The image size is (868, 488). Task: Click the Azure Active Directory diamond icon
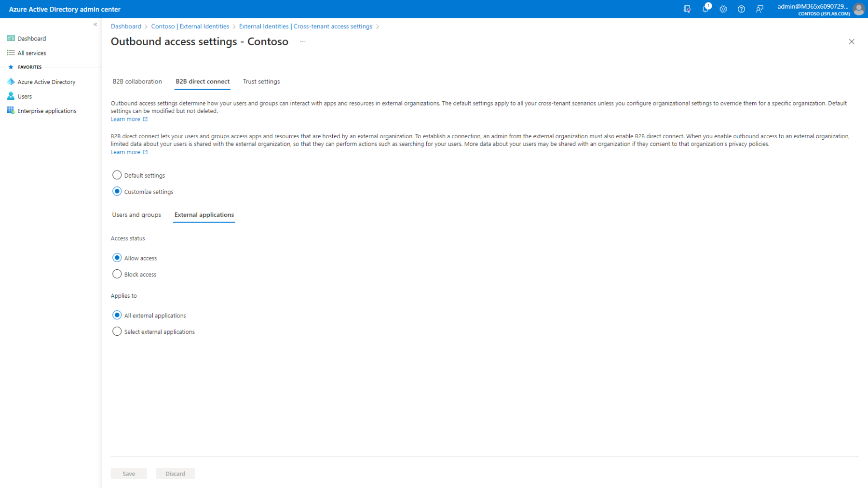[11, 81]
